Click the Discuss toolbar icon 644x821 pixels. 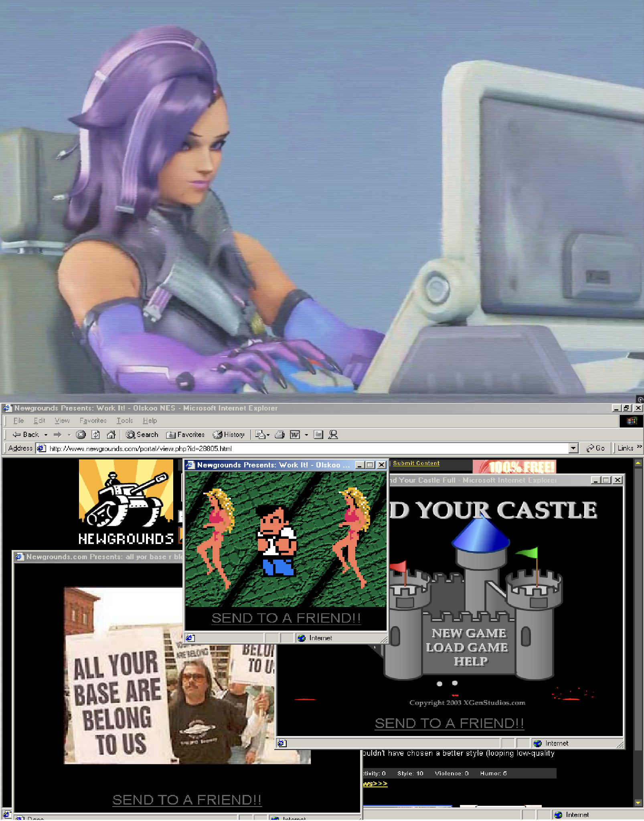tap(318, 435)
